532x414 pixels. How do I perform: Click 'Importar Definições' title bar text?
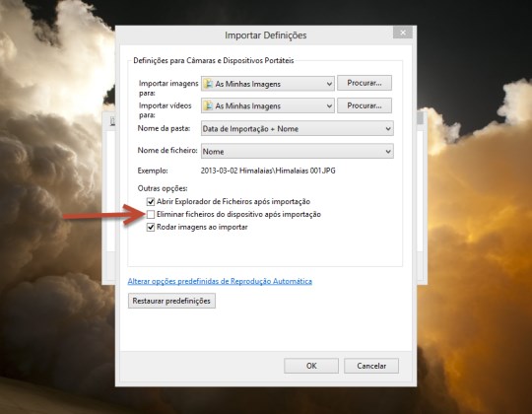[x=266, y=35]
